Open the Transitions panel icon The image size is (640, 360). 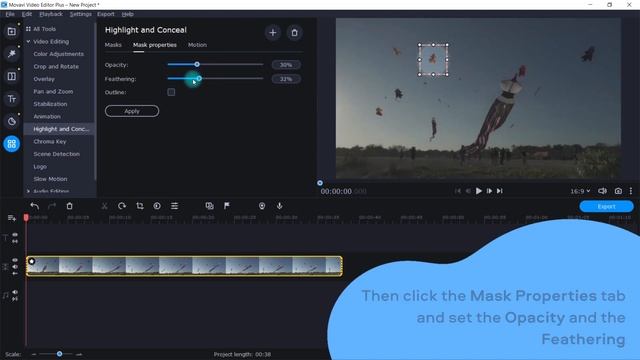(11, 76)
